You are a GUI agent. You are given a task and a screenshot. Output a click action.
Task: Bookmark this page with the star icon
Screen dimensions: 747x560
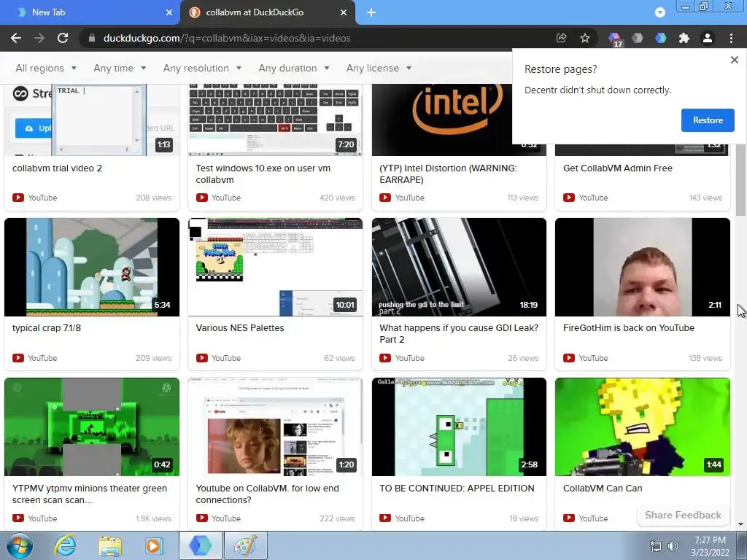585,38
